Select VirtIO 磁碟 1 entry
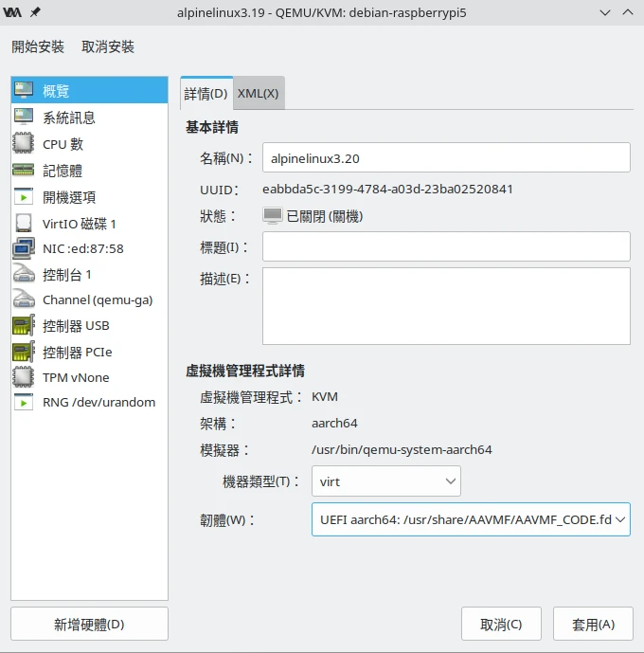The image size is (644, 653). click(x=89, y=223)
